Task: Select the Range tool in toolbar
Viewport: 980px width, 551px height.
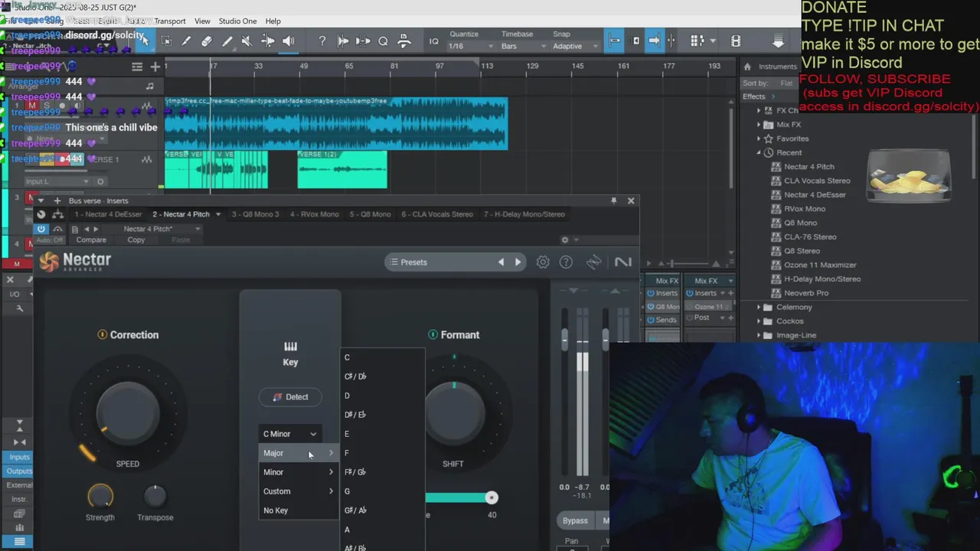Action: tap(166, 41)
